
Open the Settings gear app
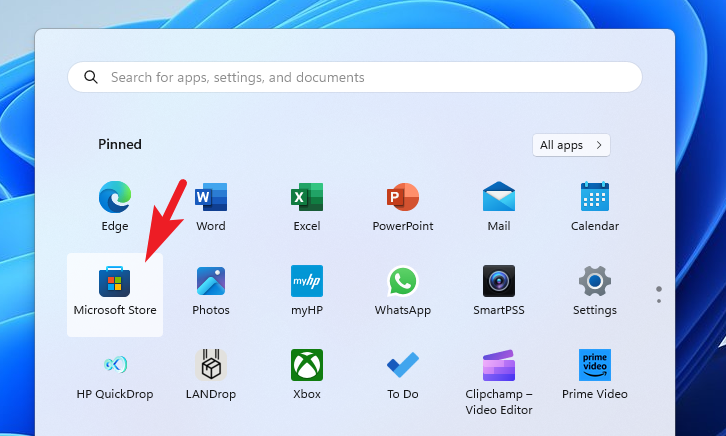pyautogui.click(x=595, y=291)
